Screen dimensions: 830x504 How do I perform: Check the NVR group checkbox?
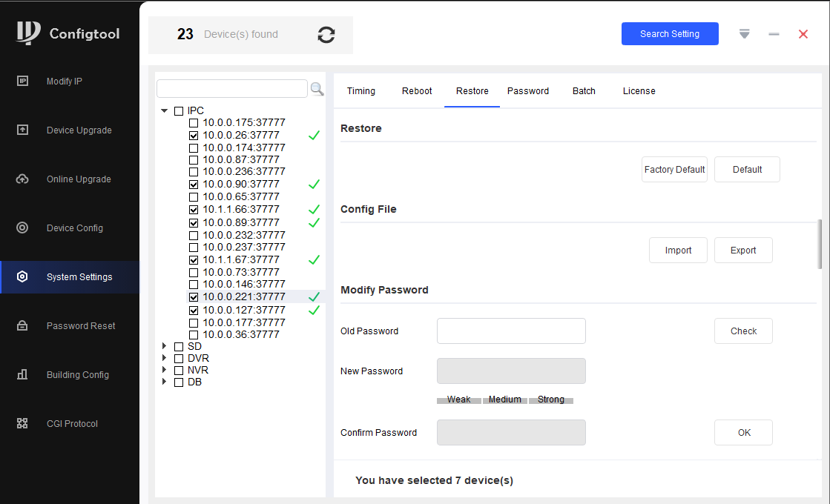click(x=179, y=370)
